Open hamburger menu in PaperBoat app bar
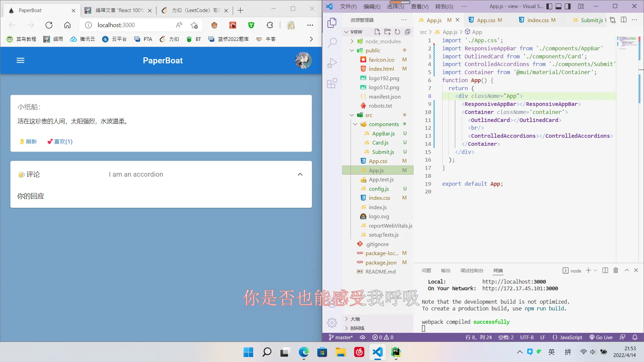This screenshot has width=644, height=362. 20,60
